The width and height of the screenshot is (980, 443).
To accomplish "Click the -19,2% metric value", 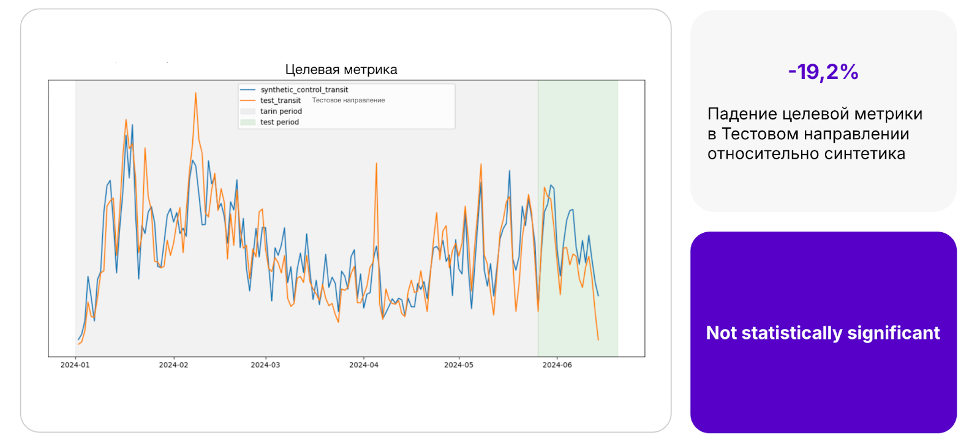I will (x=823, y=72).
